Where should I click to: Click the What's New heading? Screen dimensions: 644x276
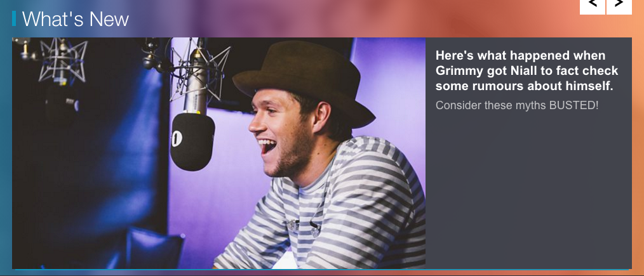75,19
